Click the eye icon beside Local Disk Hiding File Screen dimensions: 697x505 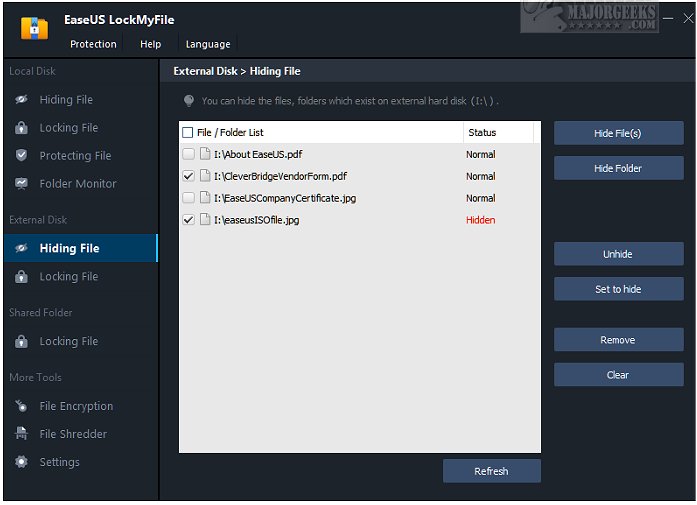click(x=21, y=100)
